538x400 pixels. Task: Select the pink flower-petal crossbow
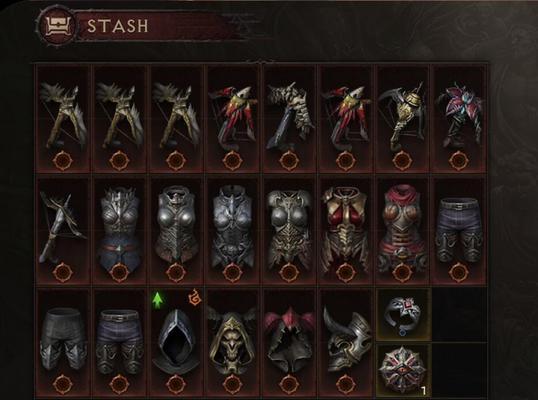459,119
